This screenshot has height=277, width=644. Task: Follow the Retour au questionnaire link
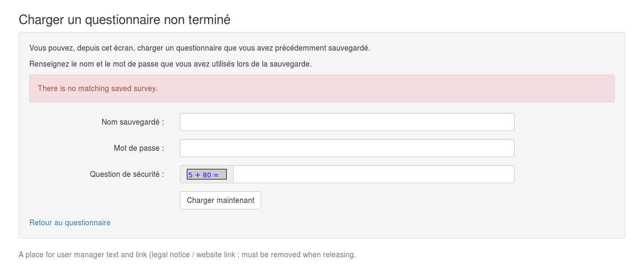pyautogui.click(x=70, y=223)
